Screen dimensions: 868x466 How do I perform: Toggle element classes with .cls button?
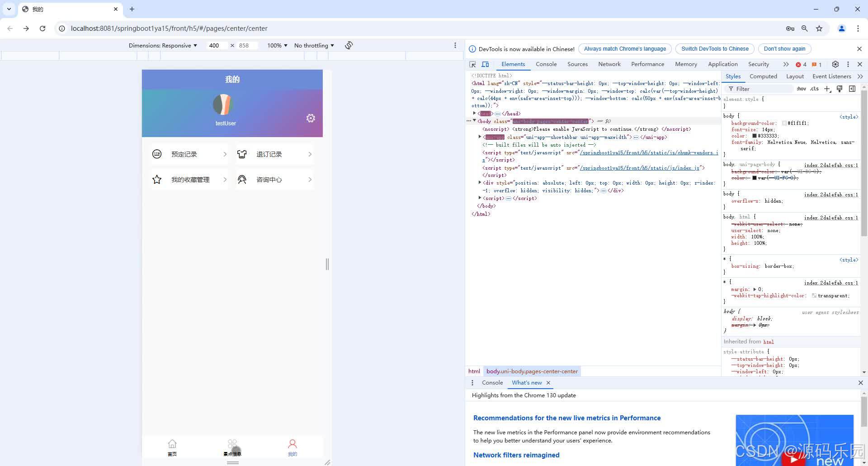[x=814, y=89]
